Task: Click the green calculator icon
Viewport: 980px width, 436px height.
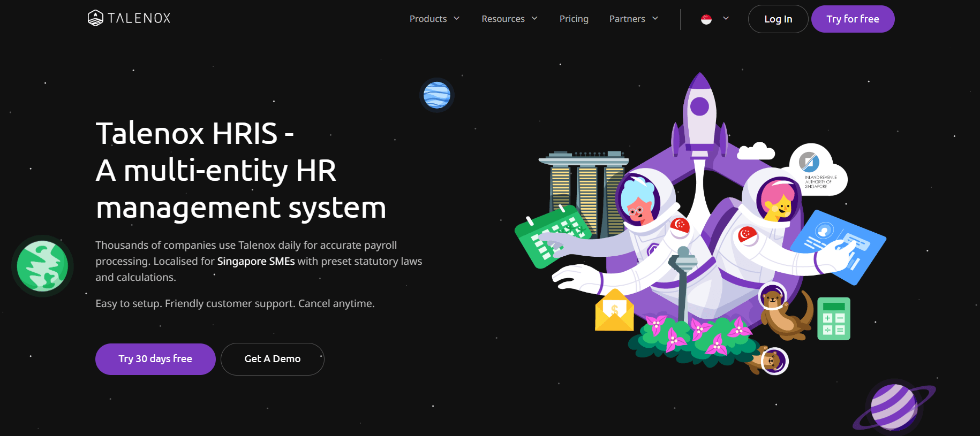Action: (833, 319)
